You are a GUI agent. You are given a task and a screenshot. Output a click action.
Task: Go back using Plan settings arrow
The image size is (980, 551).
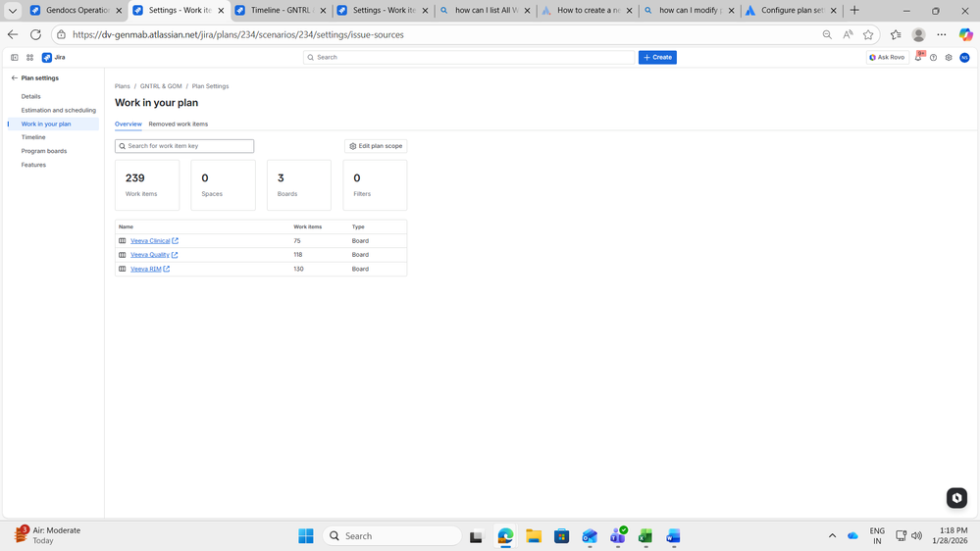click(15, 78)
